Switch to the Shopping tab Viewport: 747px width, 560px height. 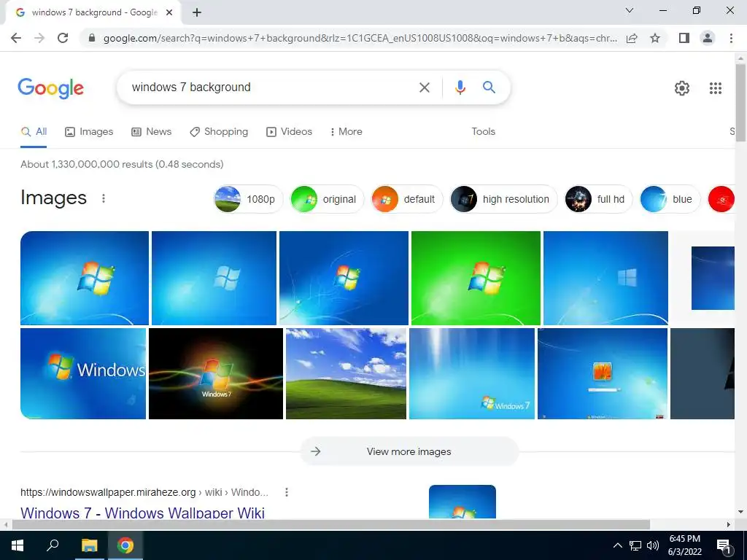[x=219, y=131]
